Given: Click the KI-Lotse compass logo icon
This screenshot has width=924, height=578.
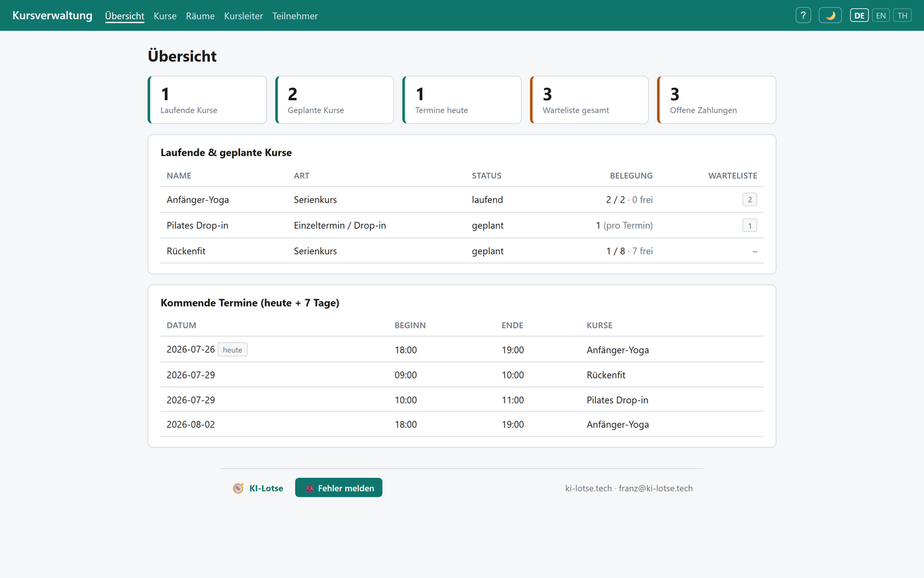Looking at the screenshot, I should click(x=238, y=488).
